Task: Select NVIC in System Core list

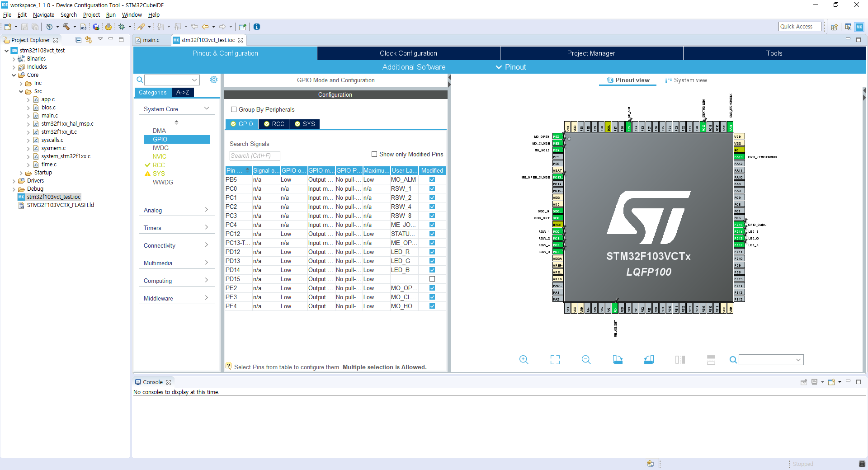Action: [159, 156]
